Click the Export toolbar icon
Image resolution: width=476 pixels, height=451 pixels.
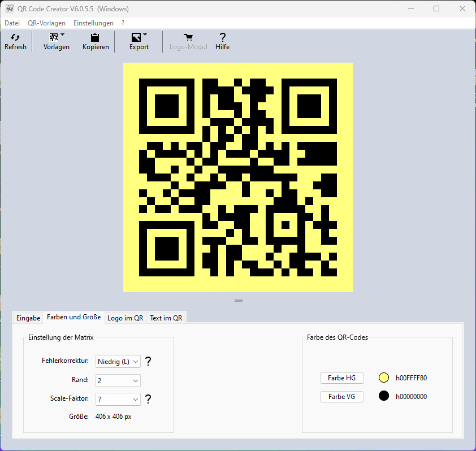(x=136, y=37)
